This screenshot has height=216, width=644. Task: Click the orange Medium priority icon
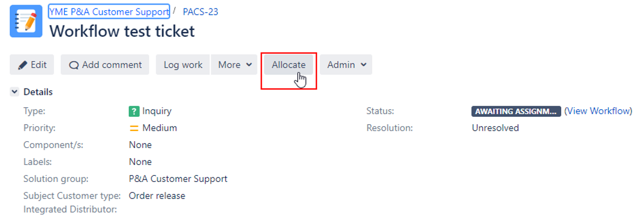tap(134, 128)
